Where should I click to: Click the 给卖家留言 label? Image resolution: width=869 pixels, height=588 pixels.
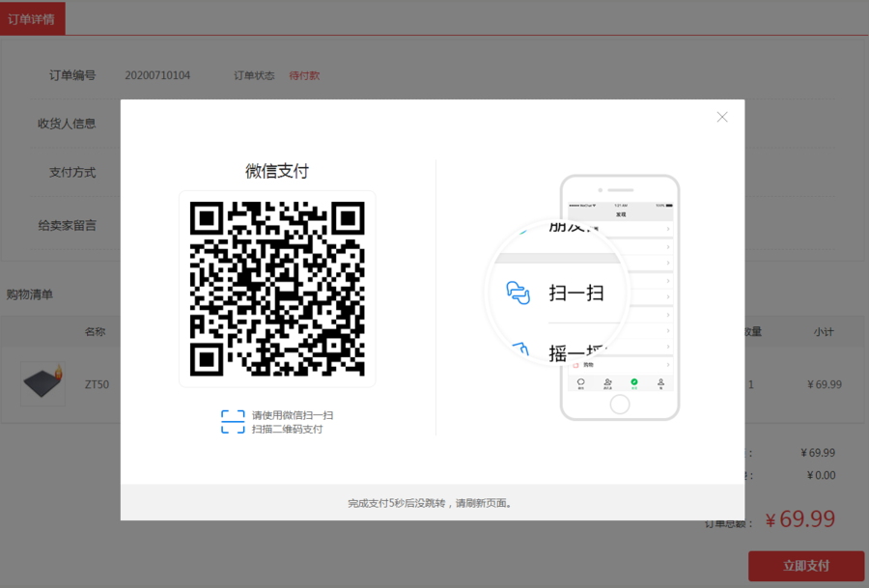pyautogui.click(x=67, y=226)
